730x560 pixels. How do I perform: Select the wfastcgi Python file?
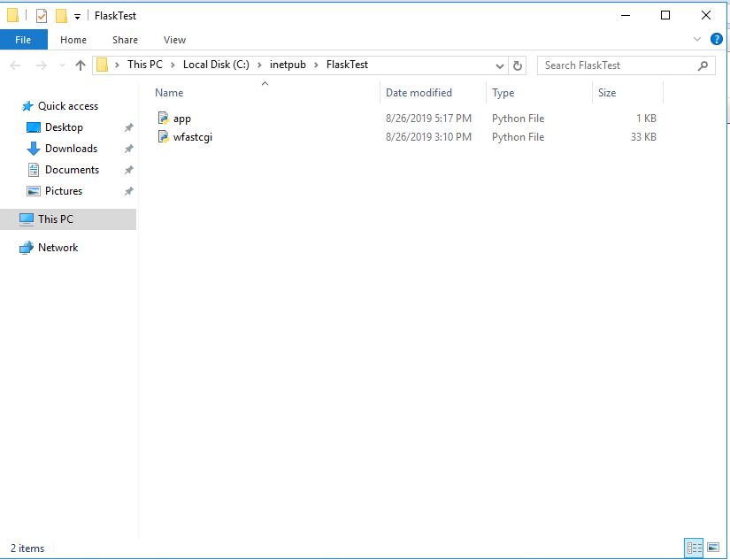(x=193, y=137)
